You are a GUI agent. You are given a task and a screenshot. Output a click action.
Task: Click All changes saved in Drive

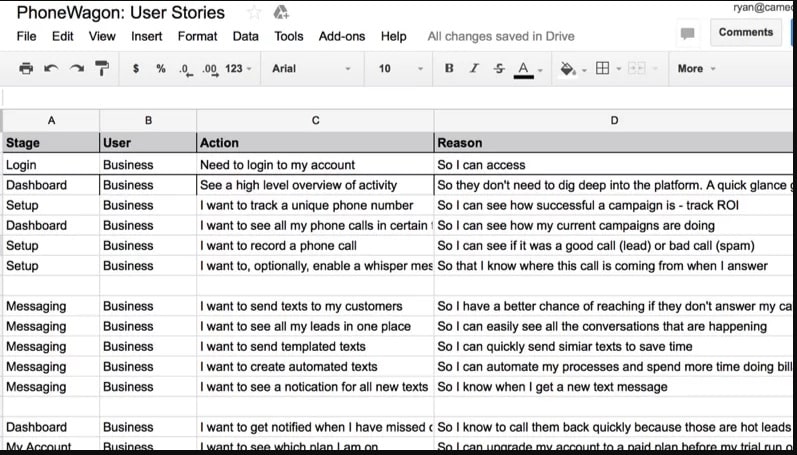pyautogui.click(x=501, y=37)
